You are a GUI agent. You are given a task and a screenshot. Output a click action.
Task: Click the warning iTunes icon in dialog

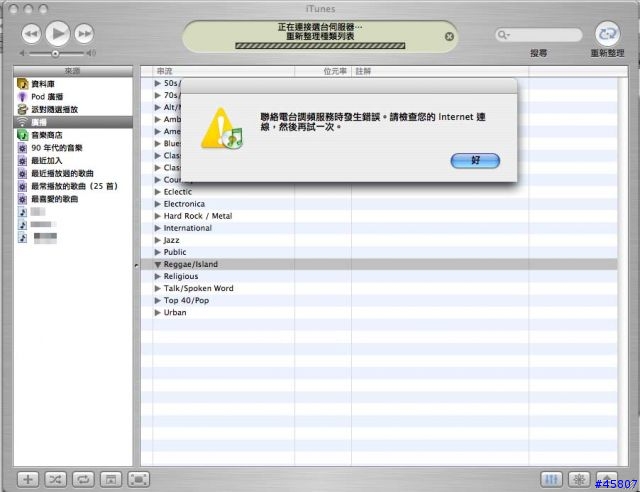click(x=222, y=129)
